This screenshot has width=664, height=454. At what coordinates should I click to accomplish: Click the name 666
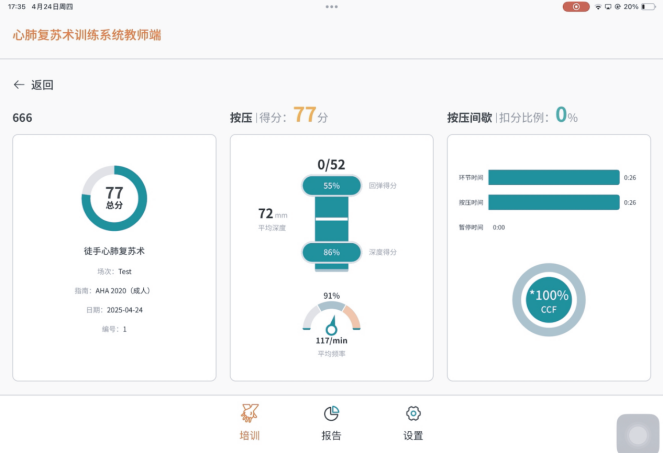(22, 118)
